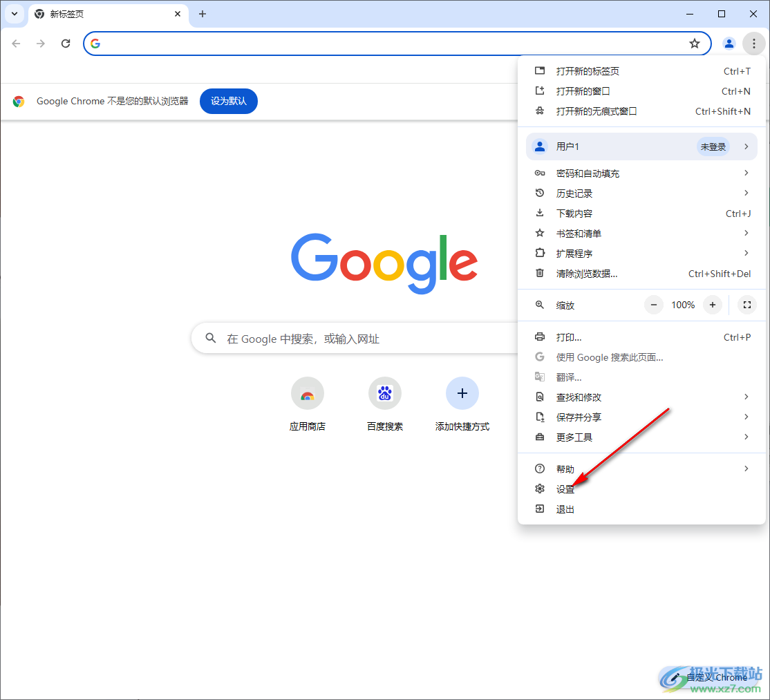Click the incognito icon in menu
This screenshot has width=770, height=700.
pyautogui.click(x=540, y=111)
